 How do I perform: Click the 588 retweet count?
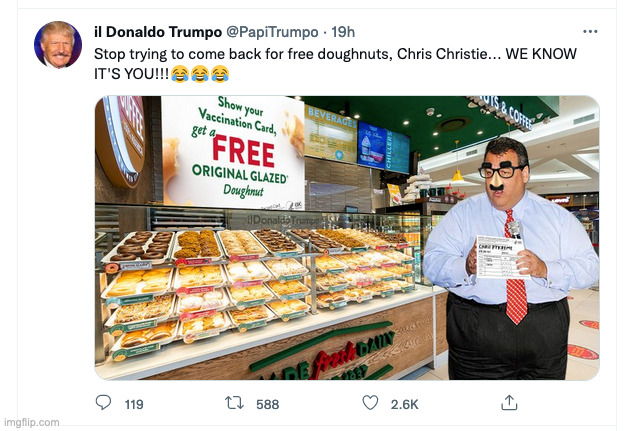click(267, 404)
